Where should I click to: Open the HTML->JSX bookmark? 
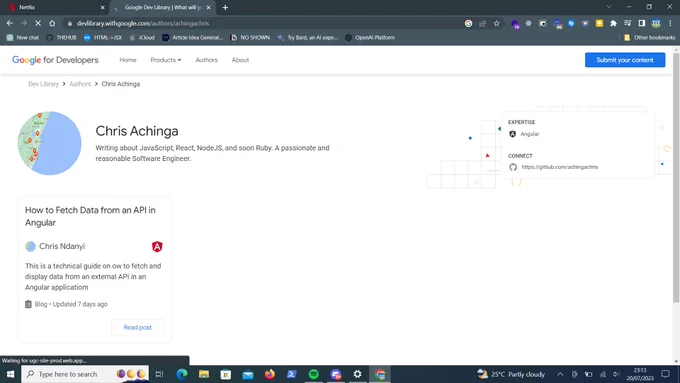point(103,38)
